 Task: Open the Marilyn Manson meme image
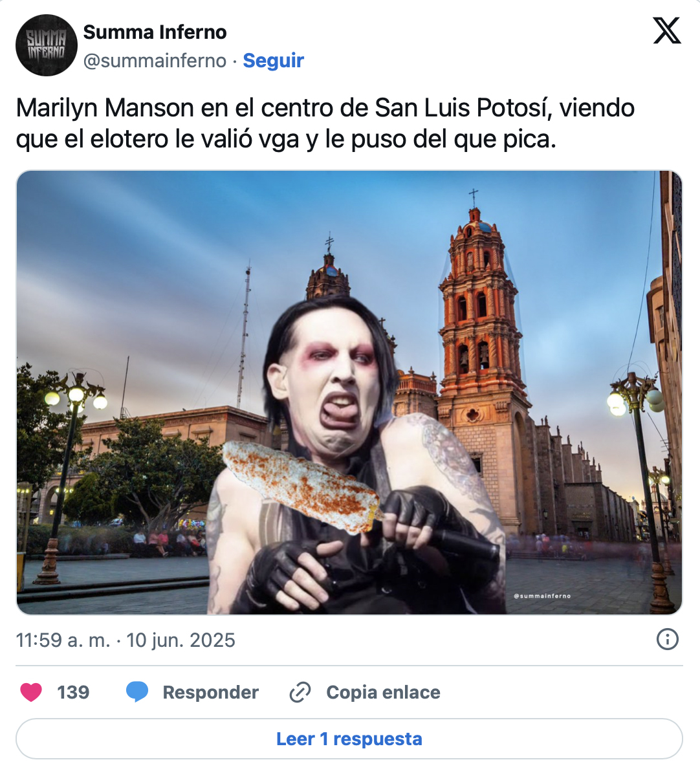click(349, 392)
